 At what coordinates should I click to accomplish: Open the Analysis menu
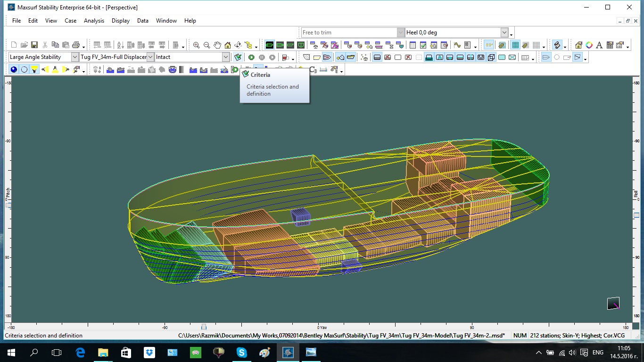[94, 21]
